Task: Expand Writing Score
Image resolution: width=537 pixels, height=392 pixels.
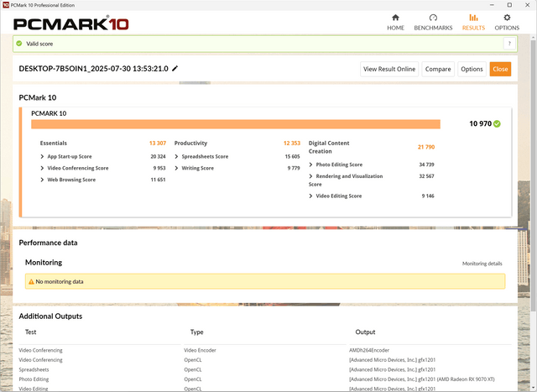Action: (x=176, y=168)
